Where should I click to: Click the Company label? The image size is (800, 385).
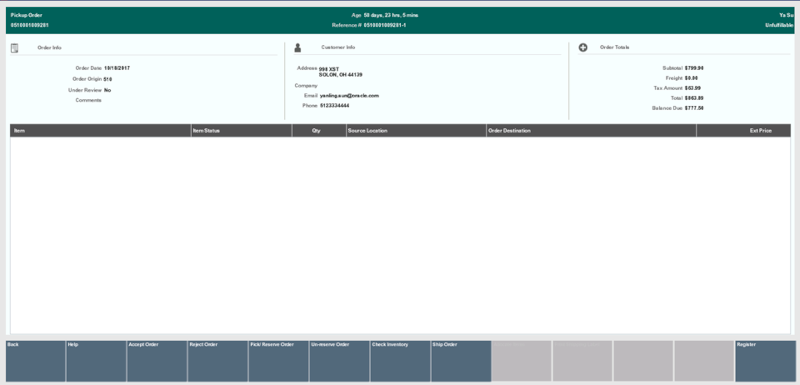coord(306,86)
